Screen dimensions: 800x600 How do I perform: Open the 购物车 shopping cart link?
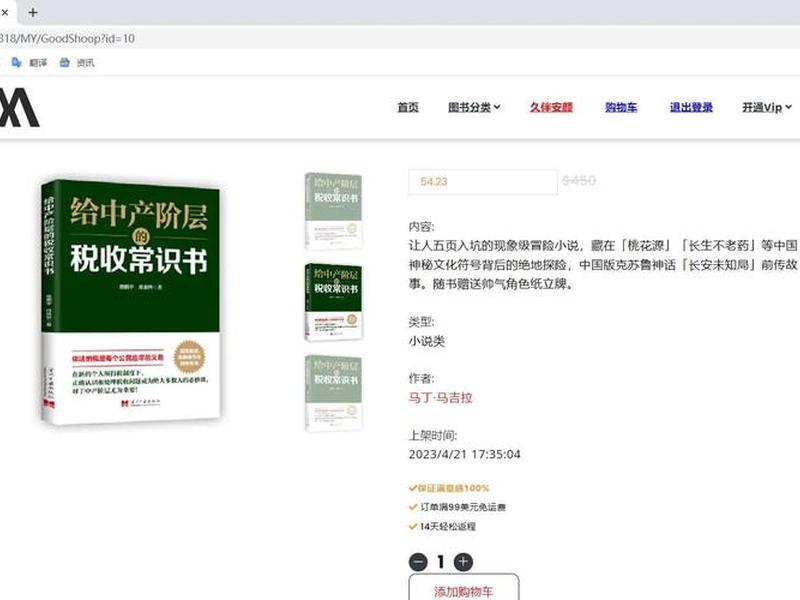(x=621, y=107)
